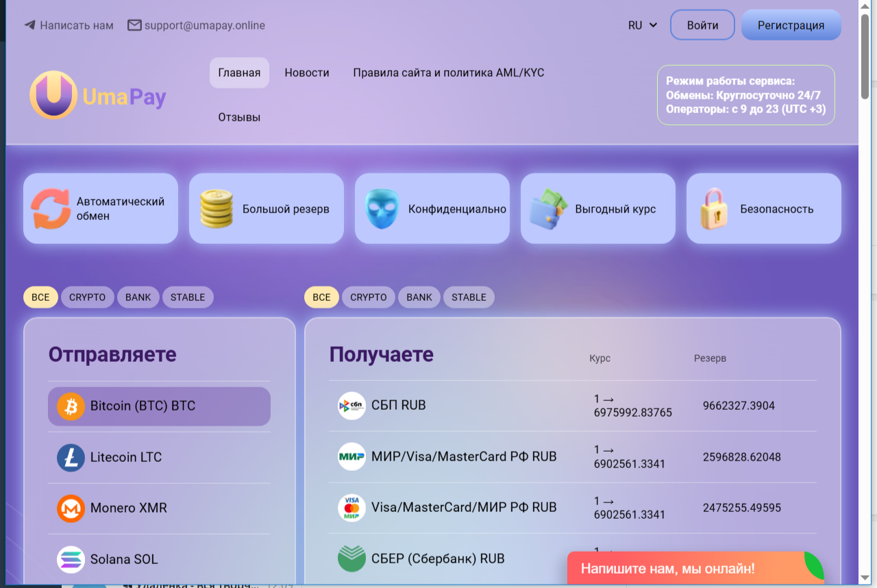Open Правила сайта и политика AML/KYC

tap(449, 73)
